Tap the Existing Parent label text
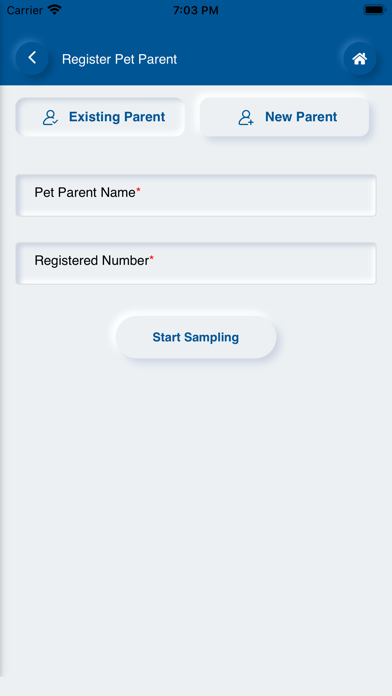392x696 pixels. (117, 117)
